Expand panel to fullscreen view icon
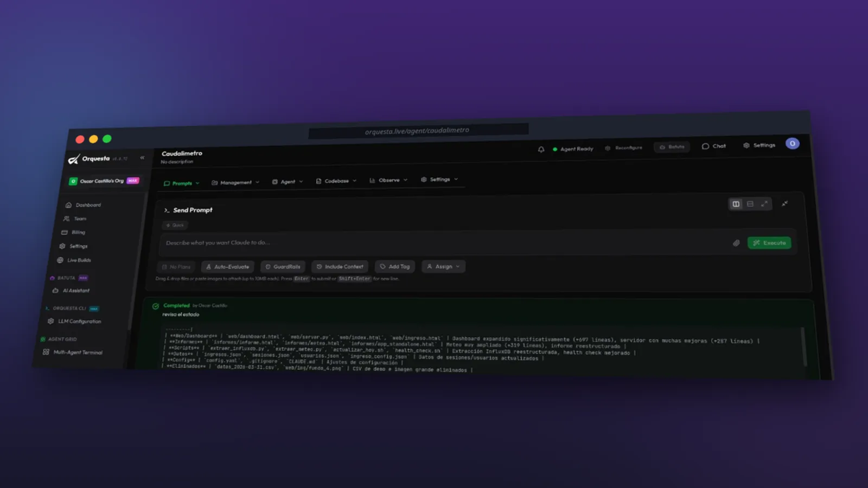Screen dimensions: 868x488 764,204
